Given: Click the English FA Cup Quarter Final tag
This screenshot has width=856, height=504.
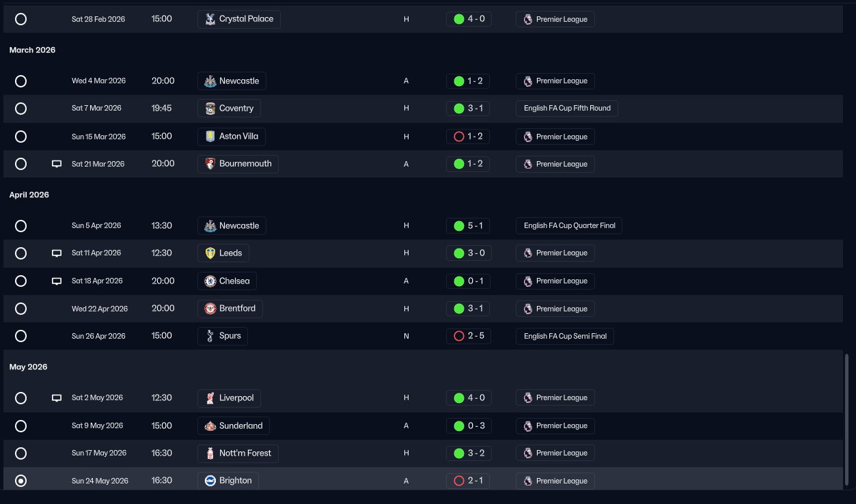Looking at the screenshot, I should (568, 226).
